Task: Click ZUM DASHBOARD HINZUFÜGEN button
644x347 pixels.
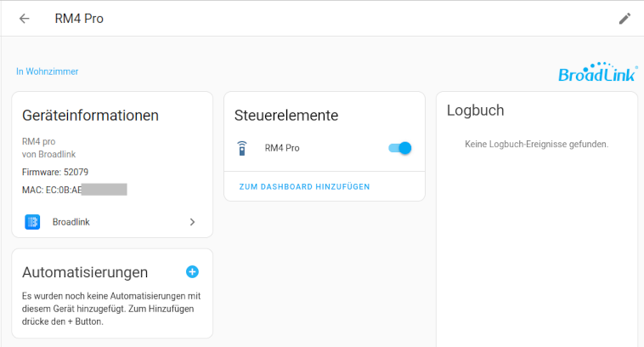Action: click(x=304, y=186)
